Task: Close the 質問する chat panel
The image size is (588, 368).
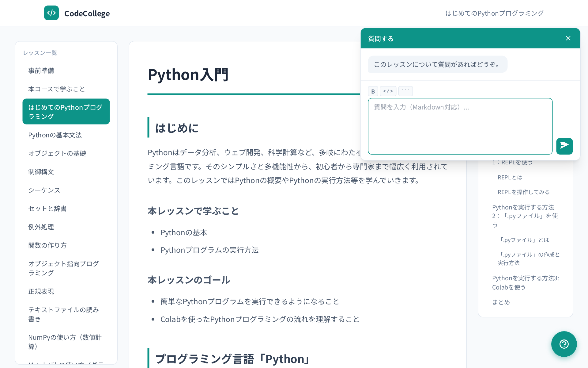Action: point(568,38)
